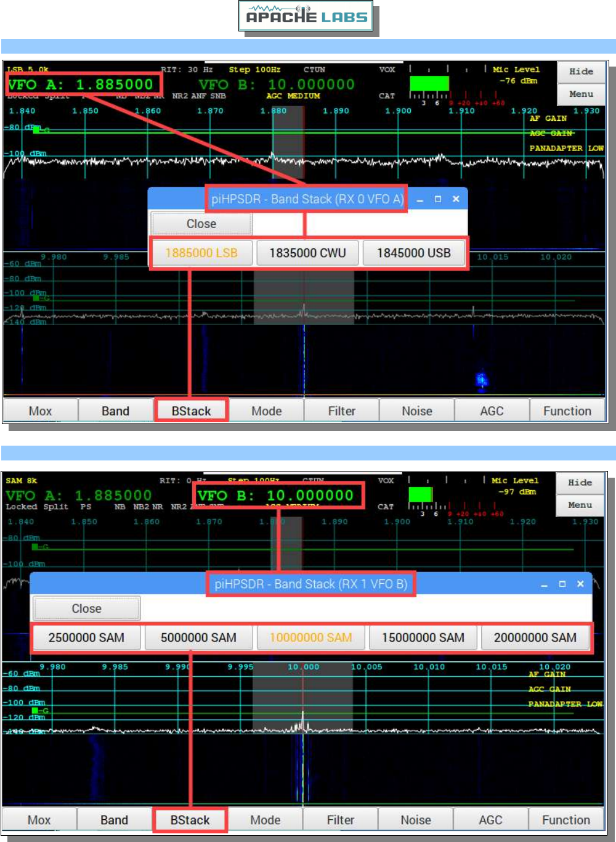
Task: Click VOX indicator in upper LSB screen
Action: [387, 70]
